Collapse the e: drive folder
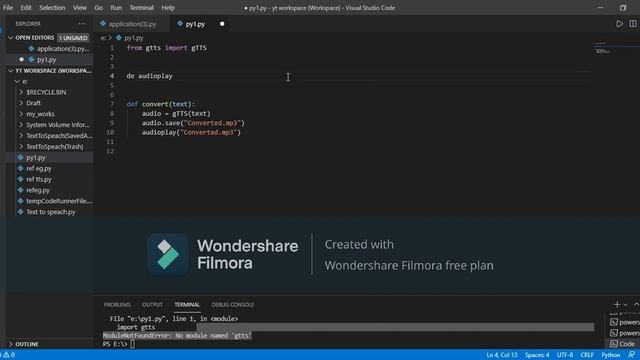This screenshot has width=640, height=360. pyautogui.click(x=18, y=82)
